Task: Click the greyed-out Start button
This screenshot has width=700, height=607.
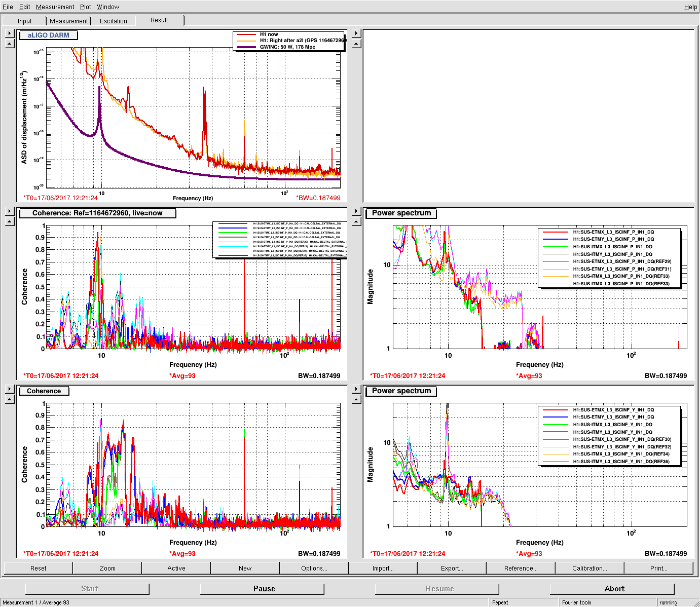Action: coord(87,588)
